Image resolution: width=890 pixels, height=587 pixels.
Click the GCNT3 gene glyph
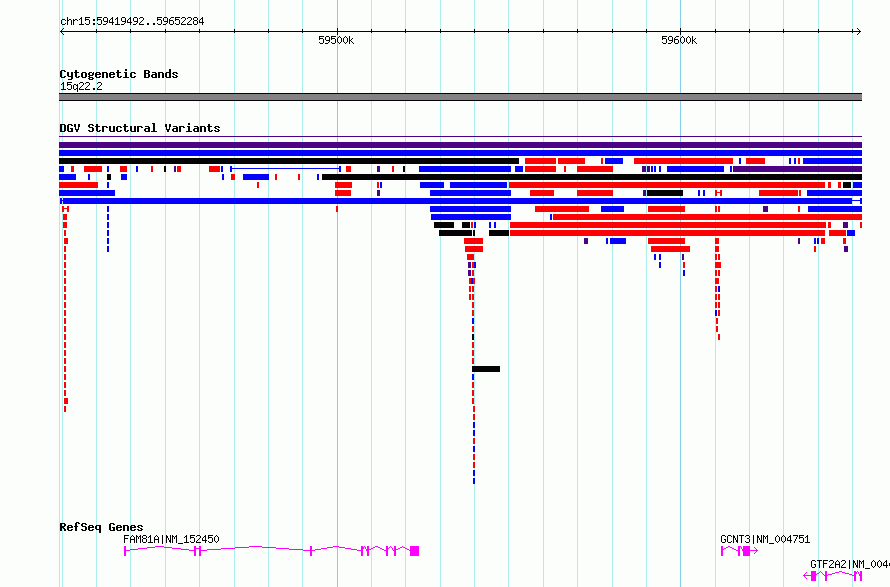coord(739,551)
